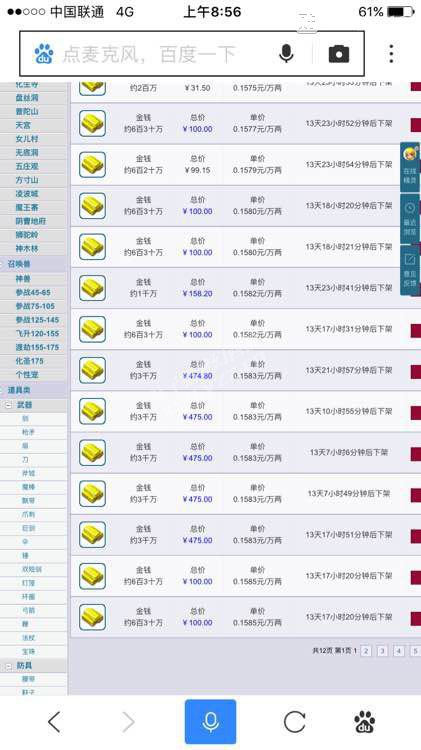421x750 pixels.
Task: Select 飞升120-155 in the sidebar
Action: tap(37, 333)
